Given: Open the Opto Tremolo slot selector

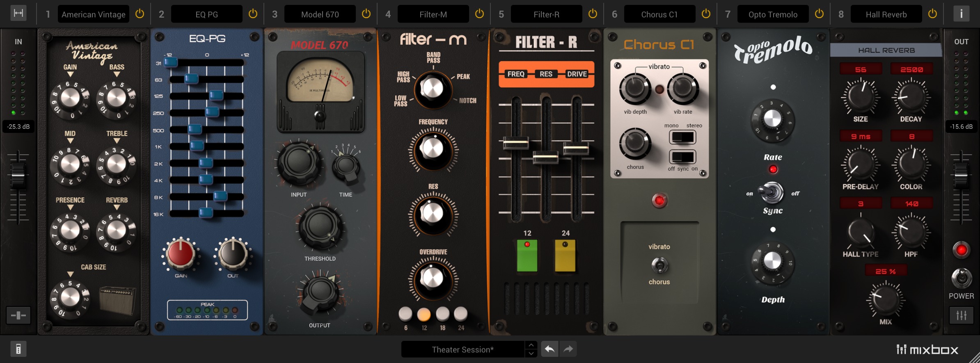Looking at the screenshot, I should point(773,14).
